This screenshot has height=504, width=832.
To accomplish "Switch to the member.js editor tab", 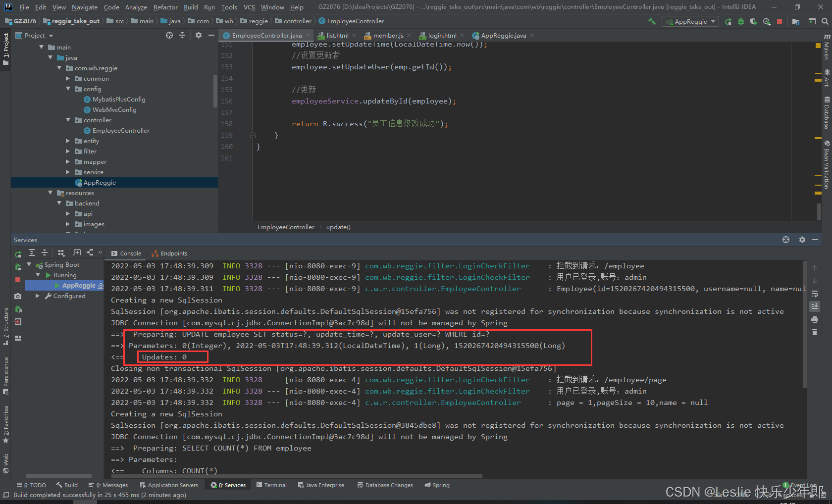I will coord(388,35).
